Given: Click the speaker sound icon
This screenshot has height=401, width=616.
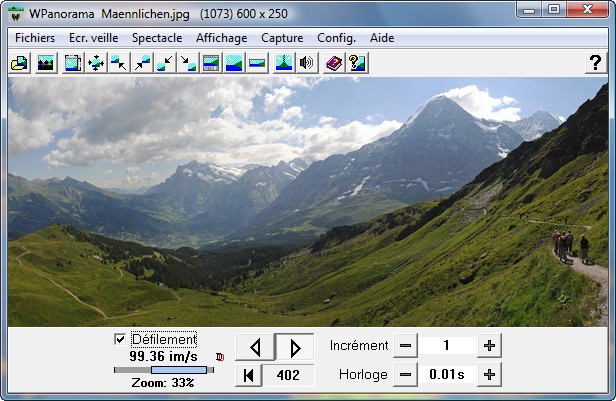Looking at the screenshot, I should [x=307, y=63].
